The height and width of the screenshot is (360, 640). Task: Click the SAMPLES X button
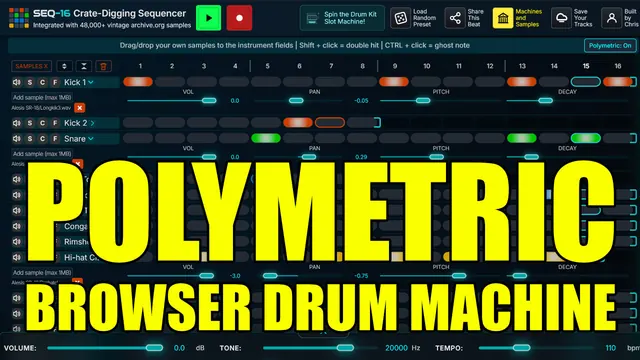coord(31,66)
